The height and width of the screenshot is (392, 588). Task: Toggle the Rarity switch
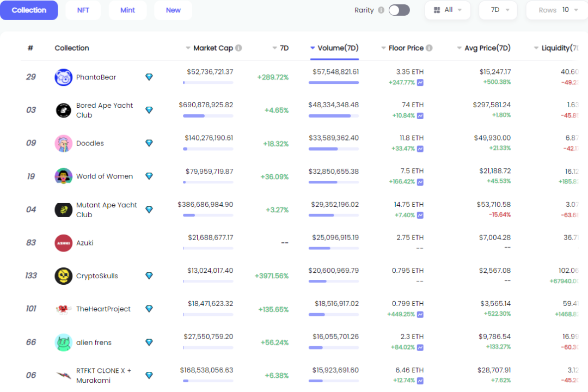tap(399, 10)
